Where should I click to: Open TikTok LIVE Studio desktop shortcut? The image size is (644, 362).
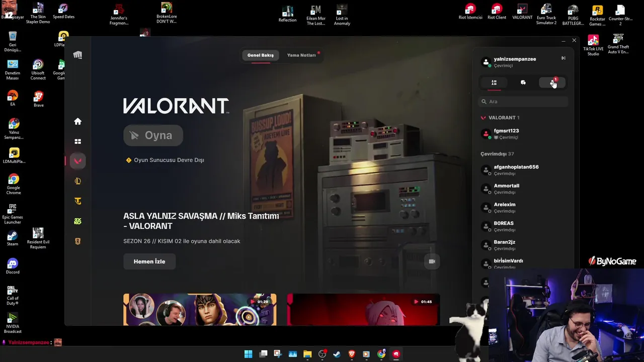click(593, 45)
